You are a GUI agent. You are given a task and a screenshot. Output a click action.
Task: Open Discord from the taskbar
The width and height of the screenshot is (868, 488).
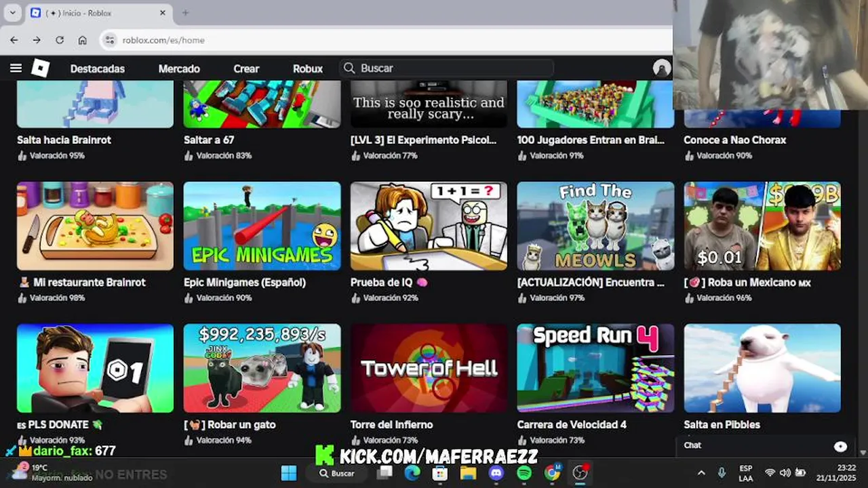click(496, 473)
